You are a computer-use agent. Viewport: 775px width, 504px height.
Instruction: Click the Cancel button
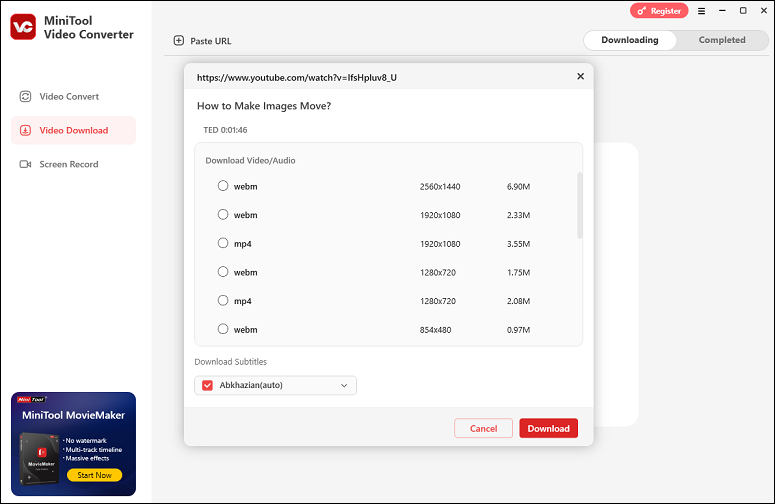[x=483, y=428]
